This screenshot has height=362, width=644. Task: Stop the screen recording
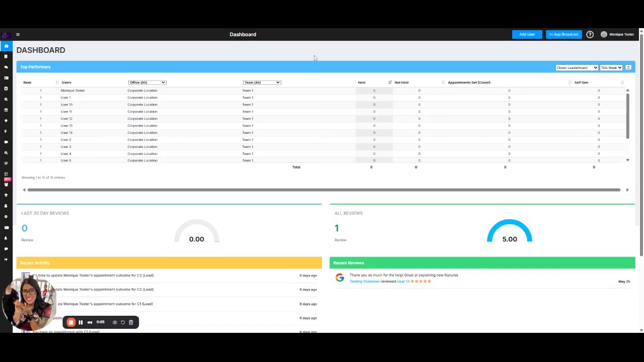click(71, 322)
